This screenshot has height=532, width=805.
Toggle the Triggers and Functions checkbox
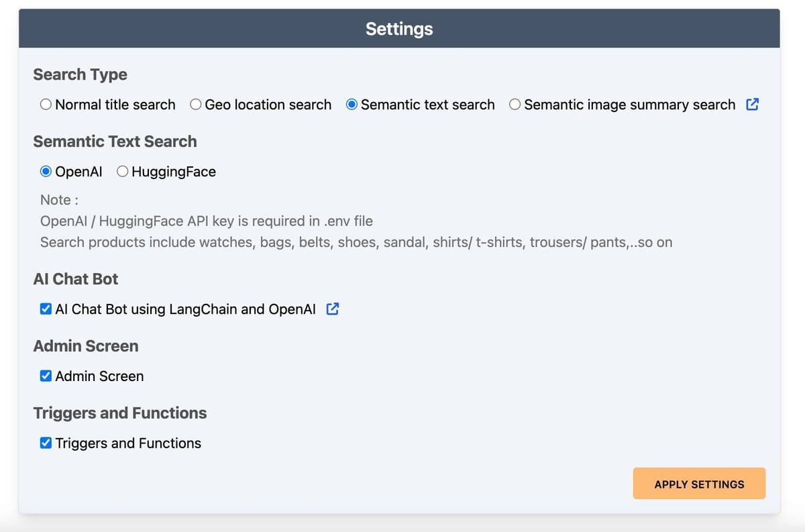point(46,443)
